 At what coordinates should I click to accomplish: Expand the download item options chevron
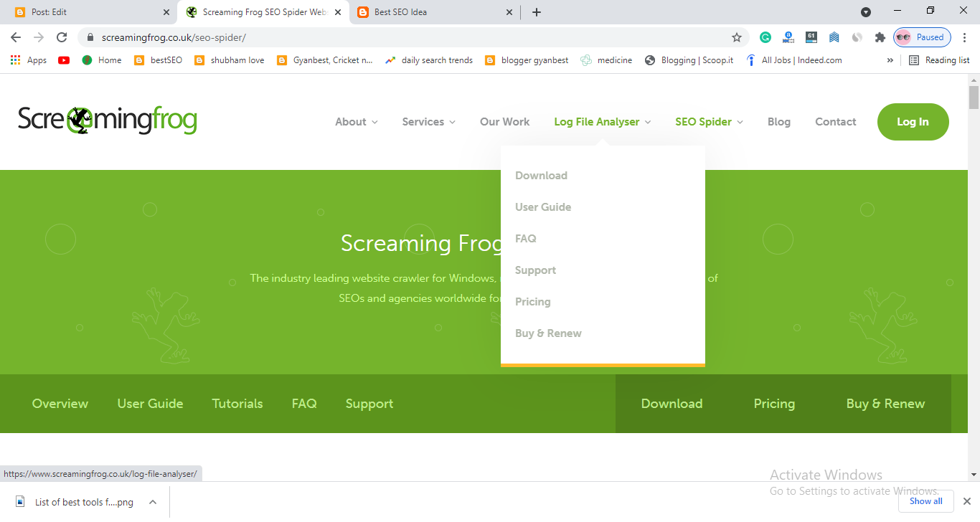tap(153, 502)
